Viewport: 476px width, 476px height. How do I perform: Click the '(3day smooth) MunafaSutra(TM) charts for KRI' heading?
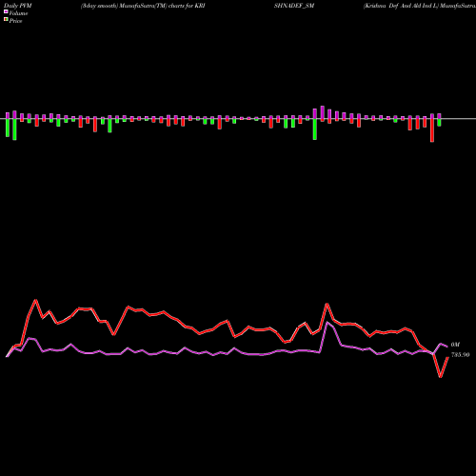(x=143, y=6)
